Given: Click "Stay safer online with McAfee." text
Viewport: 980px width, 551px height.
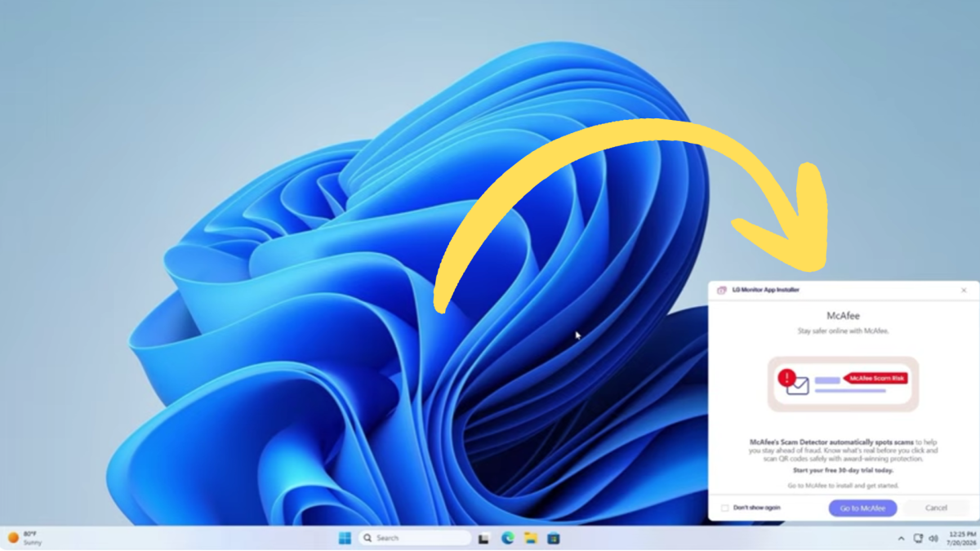Looking at the screenshot, I should coord(843,331).
